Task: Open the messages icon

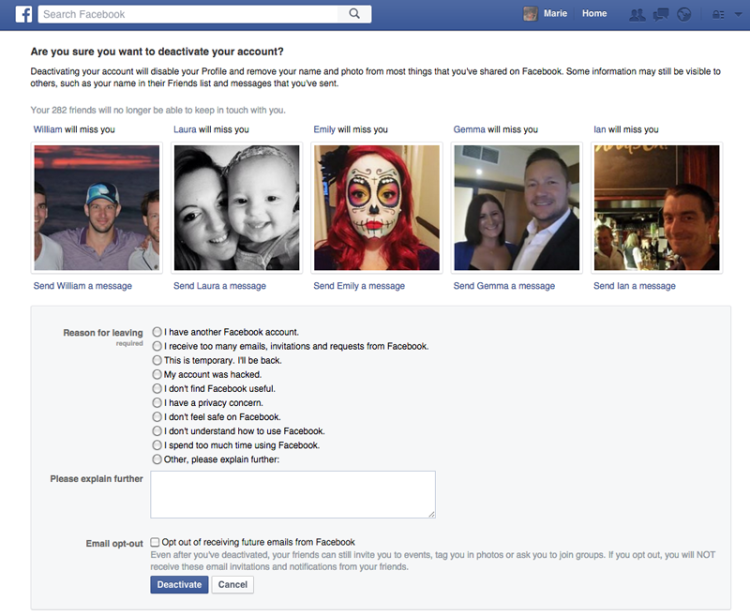Action: point(661,14)
